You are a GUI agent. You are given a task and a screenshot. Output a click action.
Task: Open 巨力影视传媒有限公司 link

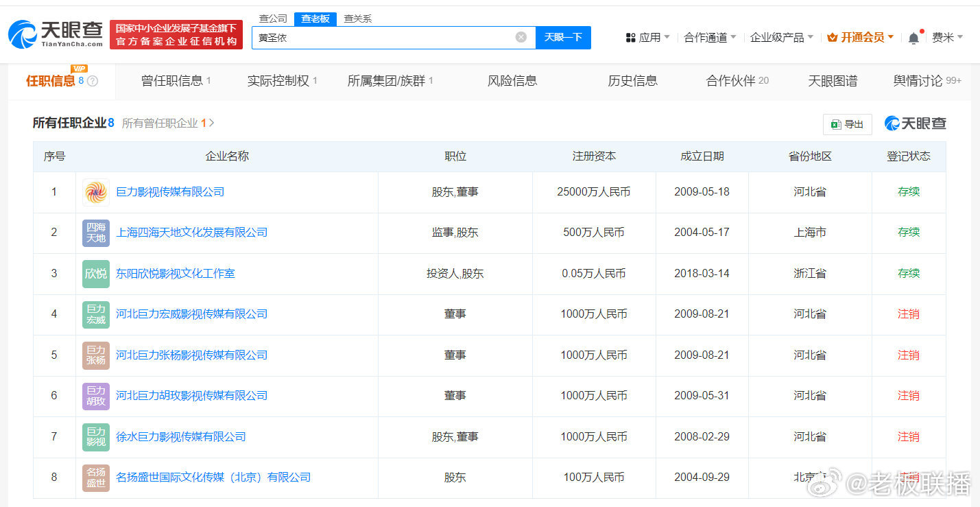pos(170,192)
